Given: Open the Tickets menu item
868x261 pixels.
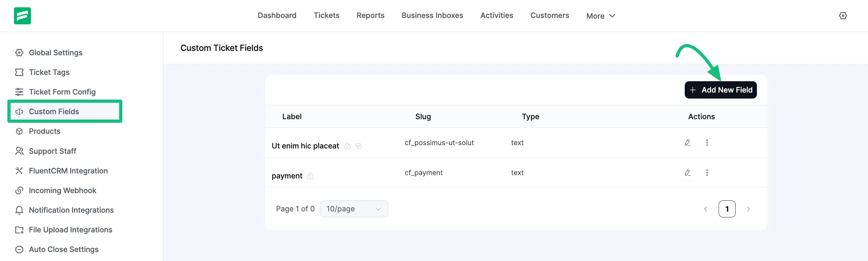Looking at the screenshot, I should [326, 16].
